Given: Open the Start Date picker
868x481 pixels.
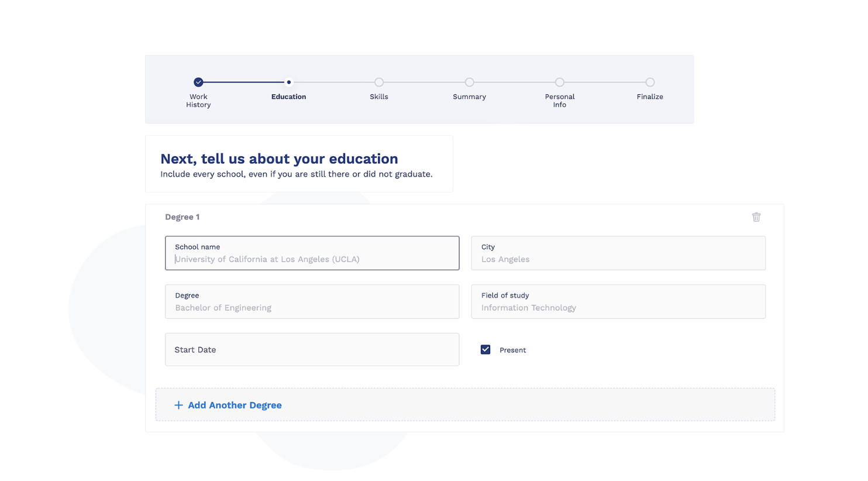Looking at the screenshot, I should (312, 349).
